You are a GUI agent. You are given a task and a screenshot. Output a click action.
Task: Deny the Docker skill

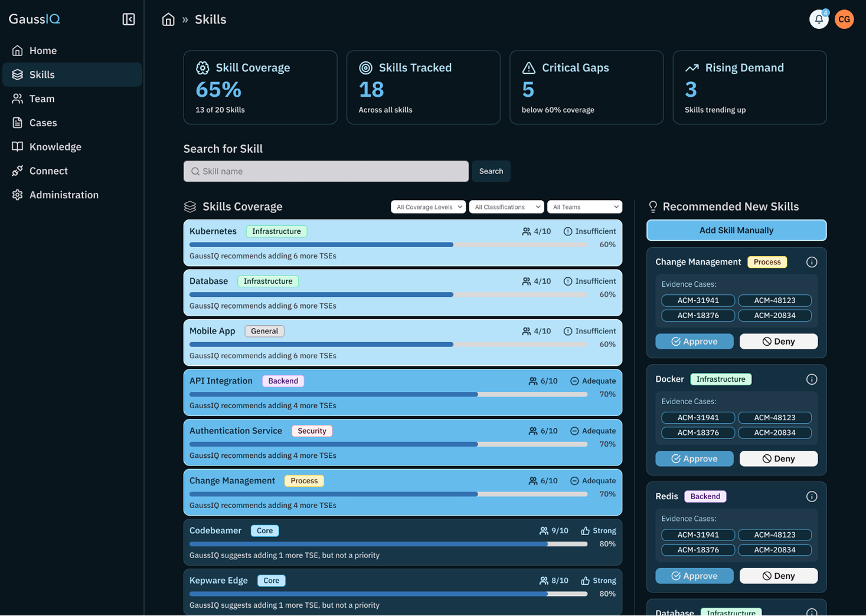(779, 459)
